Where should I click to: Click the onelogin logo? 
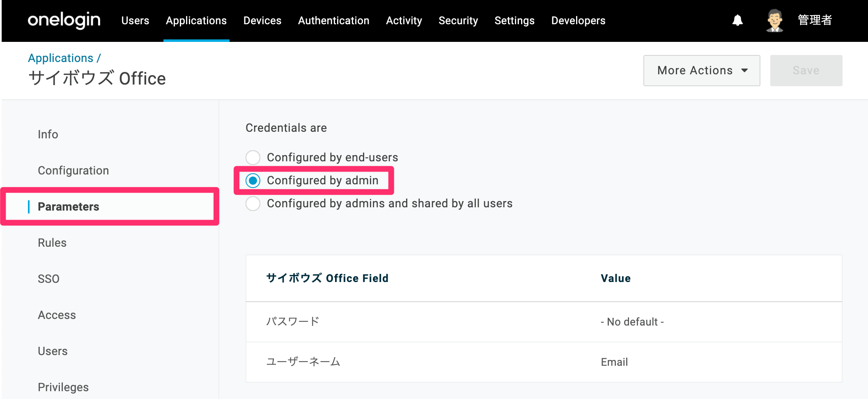coord(64,20)
